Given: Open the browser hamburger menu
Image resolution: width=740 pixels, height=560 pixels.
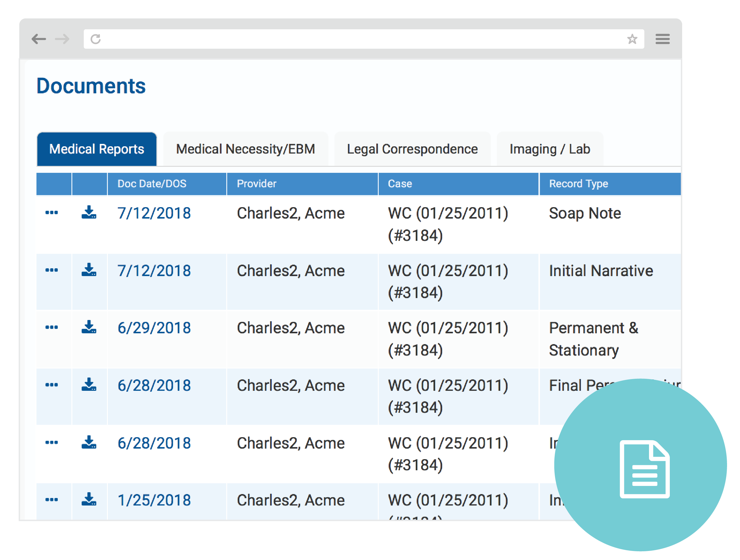Looking at the screenshot, I should click(x=662, y=39).
